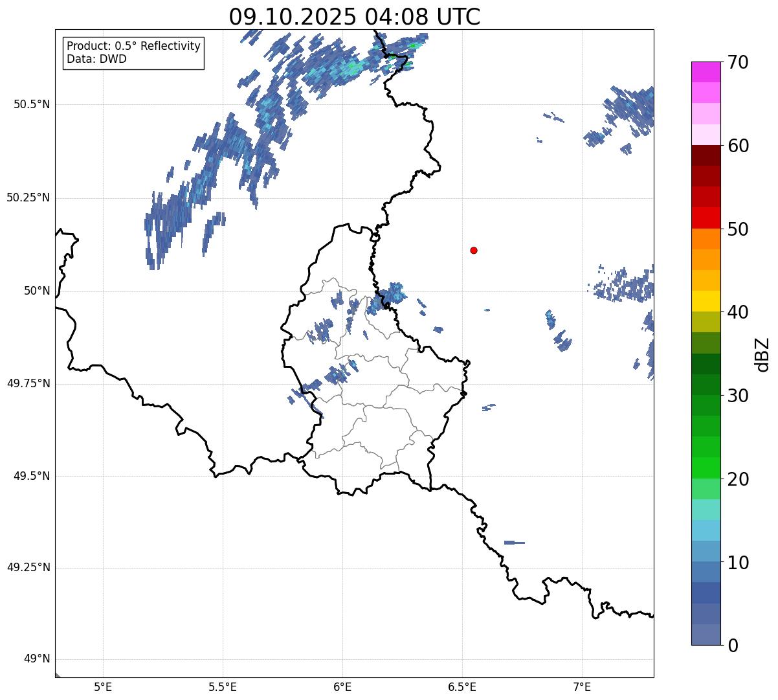Click the 'dBZ' colorbar label
778x700 pixels.
(762, 354)
